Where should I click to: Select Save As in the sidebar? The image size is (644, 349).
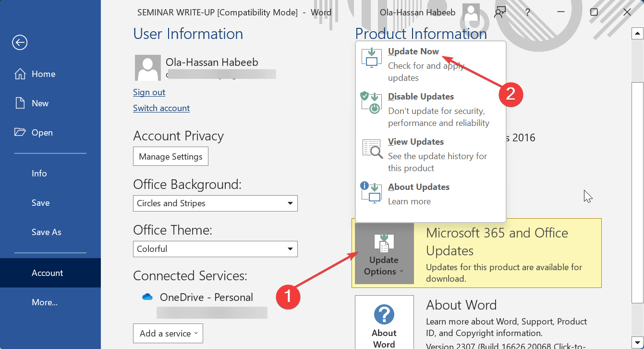click(47, 232)
